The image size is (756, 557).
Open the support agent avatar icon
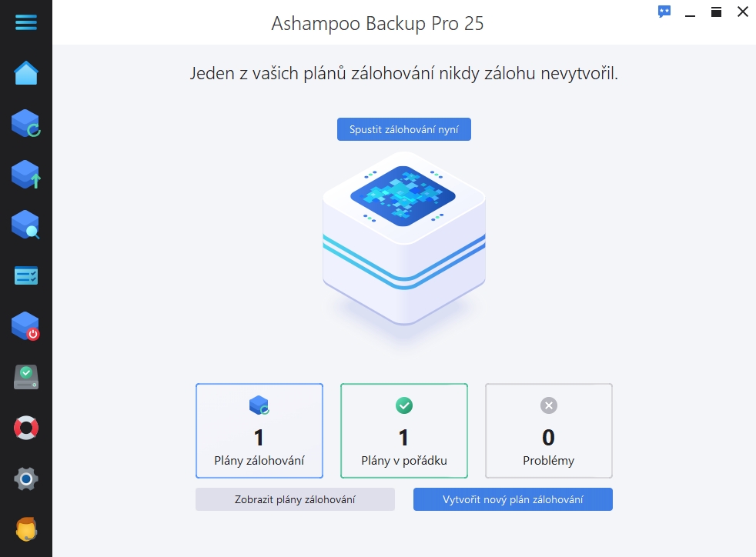(26, 529)
